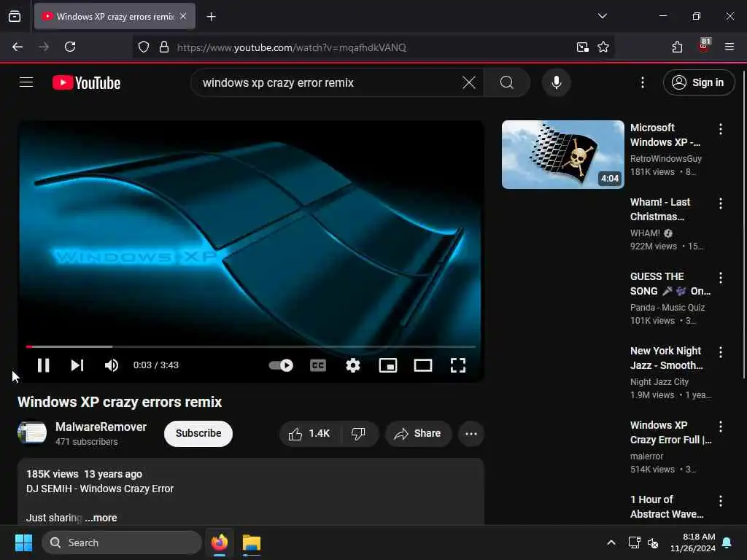Enable miniplayer mode
The image size is (747, 560).
click(388, 365)
